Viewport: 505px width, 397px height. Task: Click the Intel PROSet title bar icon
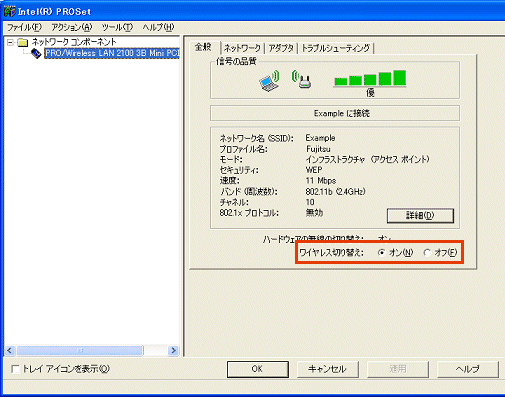pos(9,11)
